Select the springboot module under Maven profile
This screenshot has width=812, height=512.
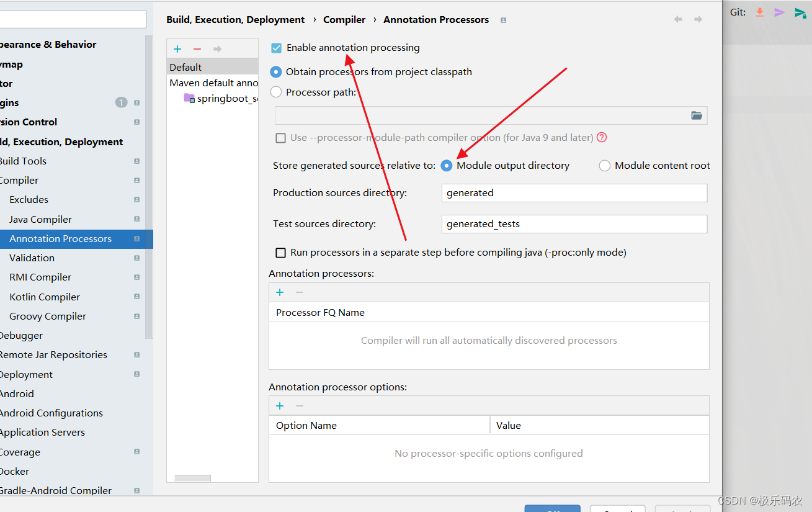point(220,99)
